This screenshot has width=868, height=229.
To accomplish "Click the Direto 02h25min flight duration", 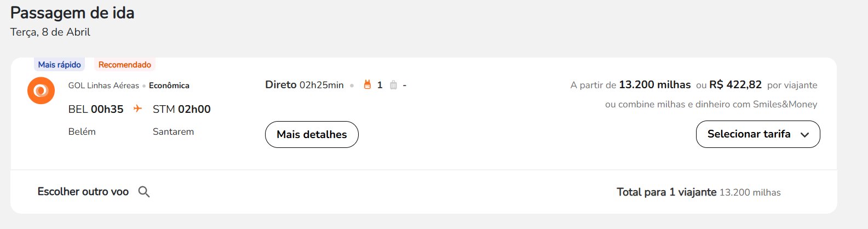I will point(304,85).
